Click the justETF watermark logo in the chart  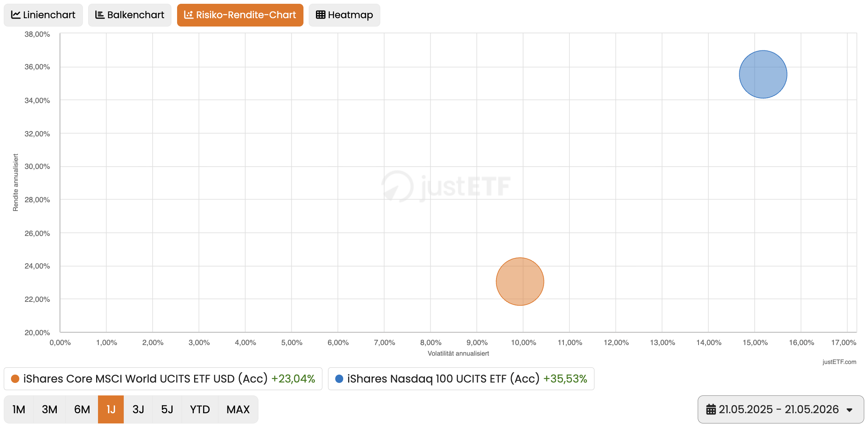[x=446, y=186]
